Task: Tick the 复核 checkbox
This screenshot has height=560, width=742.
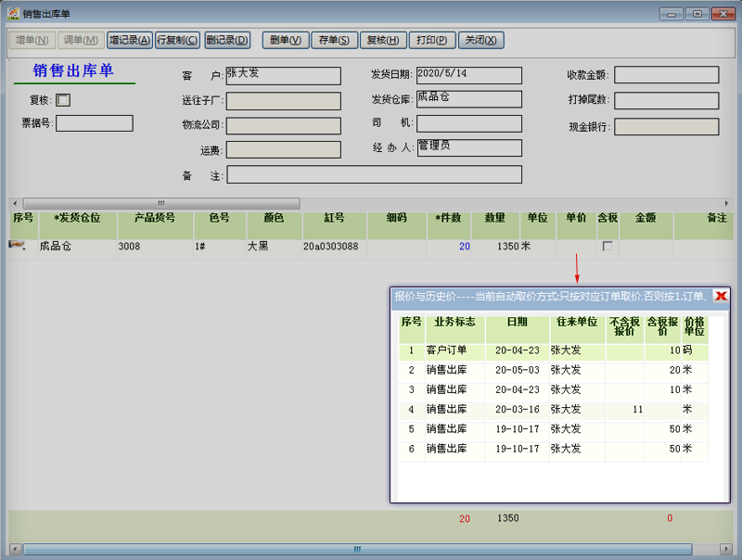Action: pos(63,100)
